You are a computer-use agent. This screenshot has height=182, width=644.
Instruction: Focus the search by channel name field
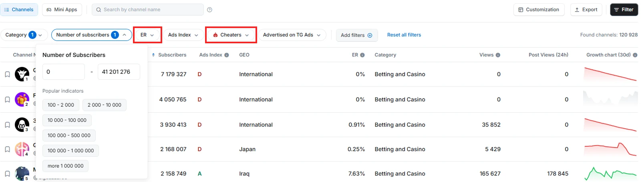tap(148, 10)
